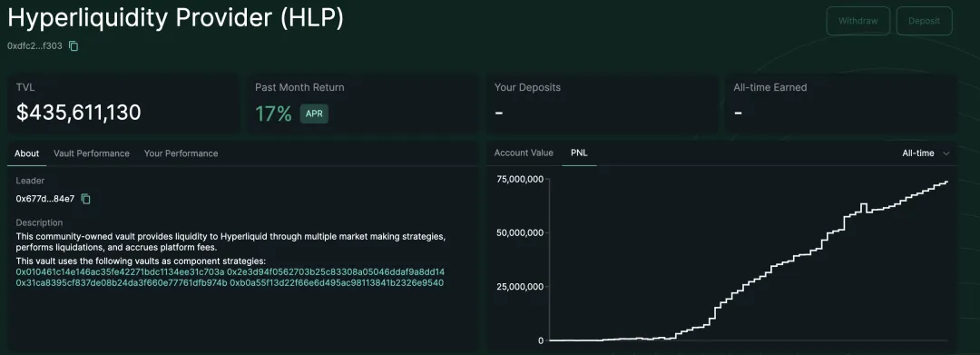
Task: Select the PNL chart tab
Action: [x=579, y=153]
